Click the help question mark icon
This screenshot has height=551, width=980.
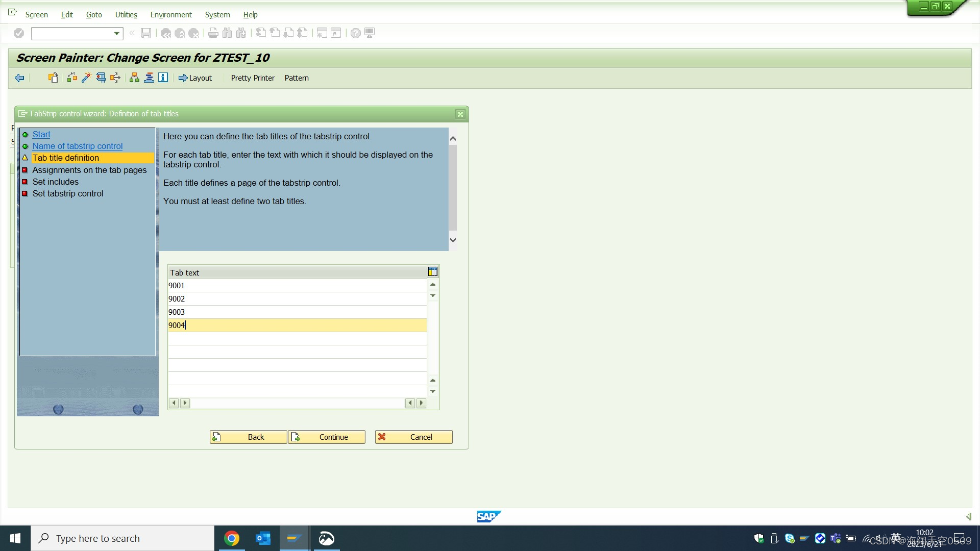point(355,33)
